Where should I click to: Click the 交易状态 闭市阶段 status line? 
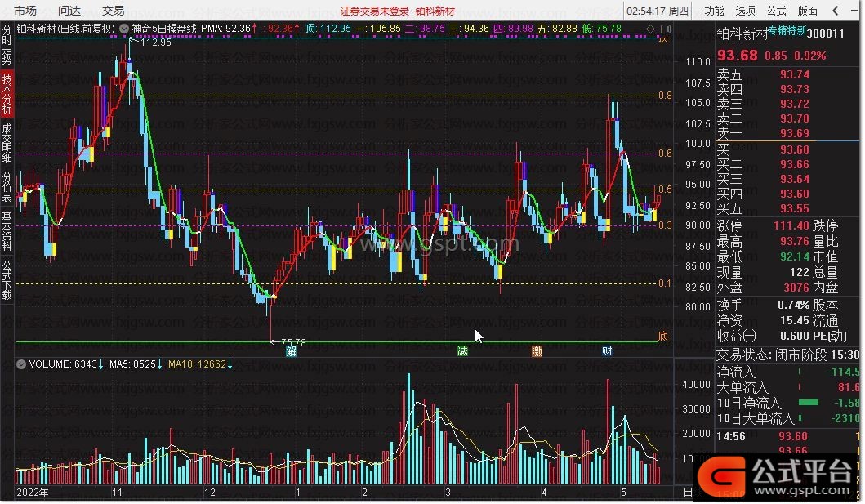tap(787, 355)
